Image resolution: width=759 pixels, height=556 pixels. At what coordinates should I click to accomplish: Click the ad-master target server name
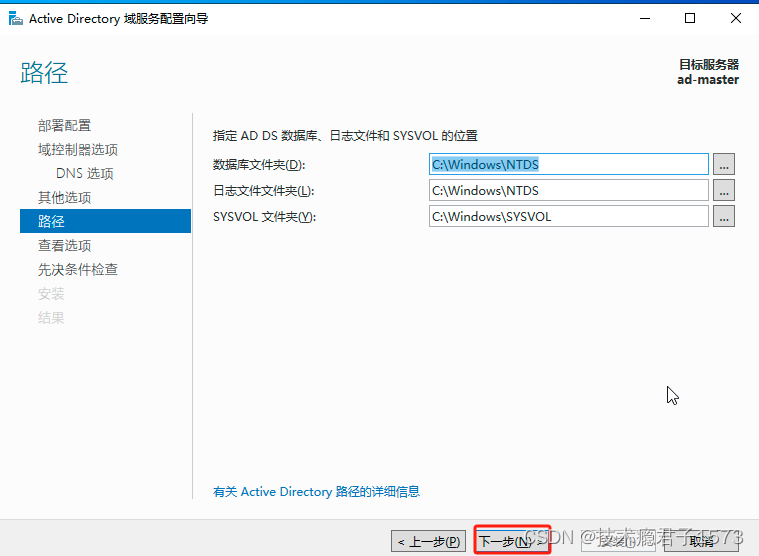[708, 80]
